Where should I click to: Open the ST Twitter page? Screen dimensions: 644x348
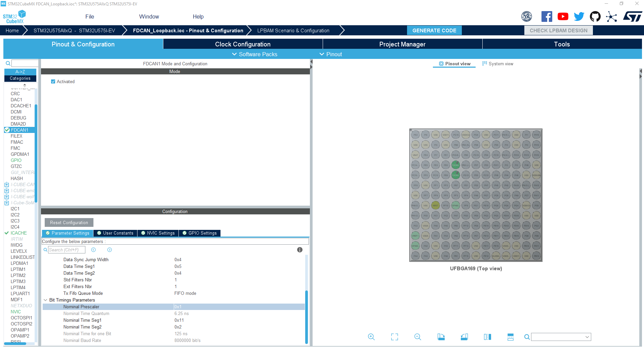click(579, 16)
